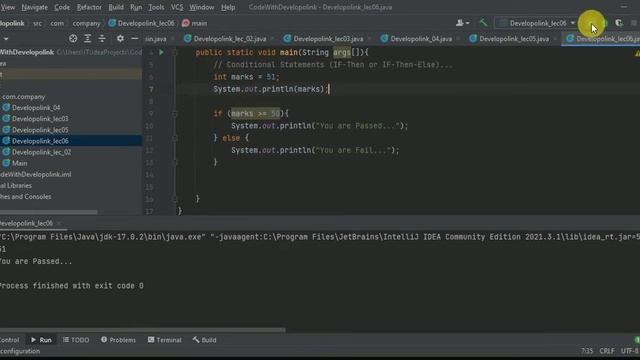
Task: Open the Run tool window button
Action: 41,340
